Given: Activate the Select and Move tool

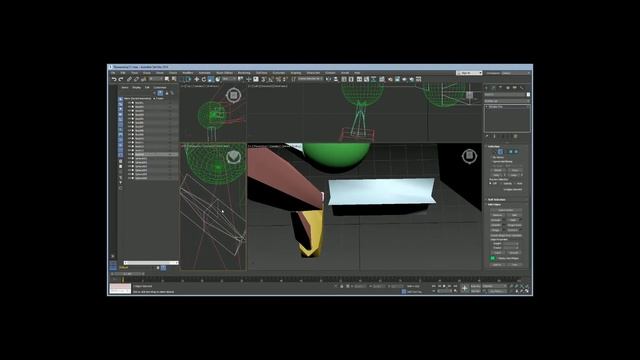Looking at the screenshot, I should point(196,79).
